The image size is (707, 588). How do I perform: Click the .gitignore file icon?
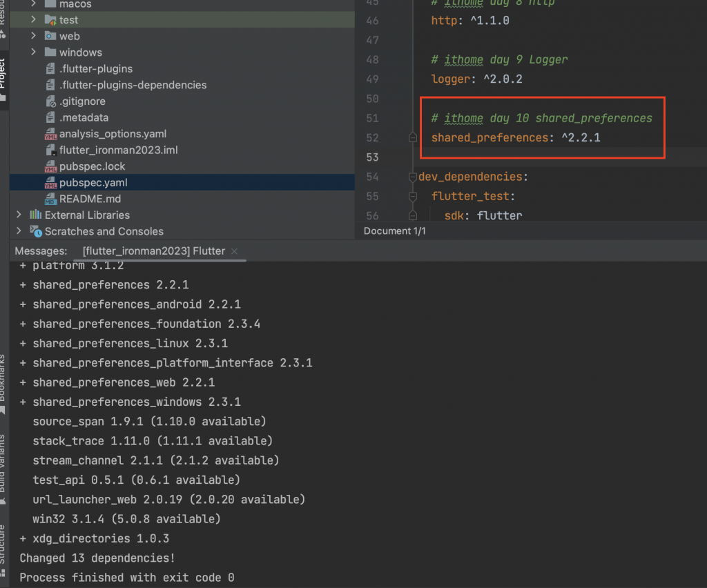pos(50,101)
